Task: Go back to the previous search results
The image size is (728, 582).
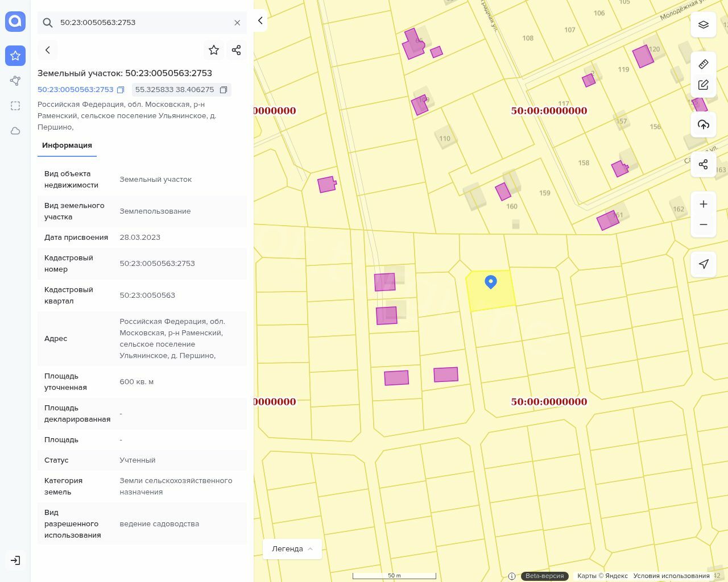Action: coord(48,50)
